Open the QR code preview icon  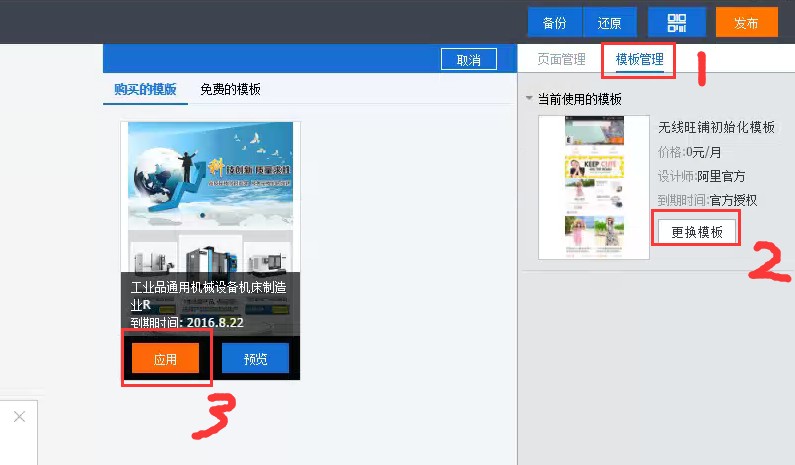click(676, 22)
